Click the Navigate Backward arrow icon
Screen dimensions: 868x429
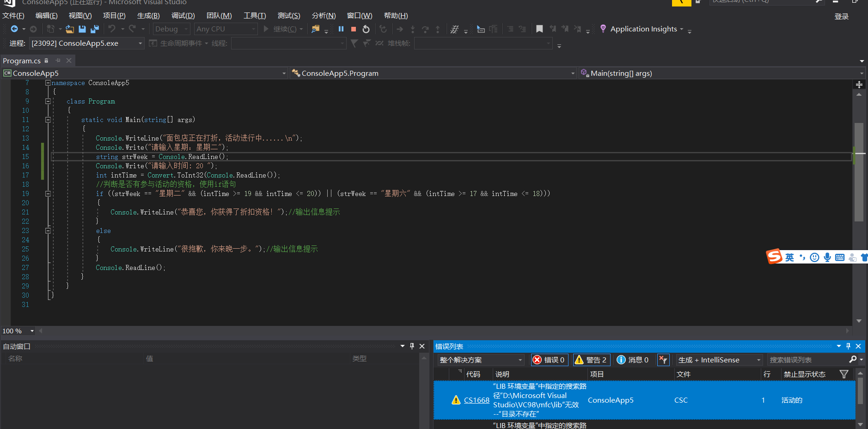(14, 29)
